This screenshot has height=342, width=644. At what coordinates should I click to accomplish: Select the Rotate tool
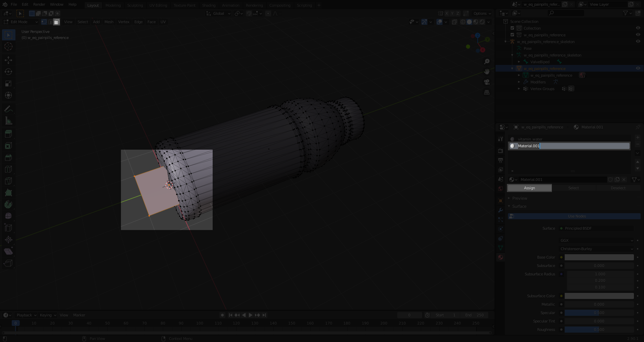(8, 72)
